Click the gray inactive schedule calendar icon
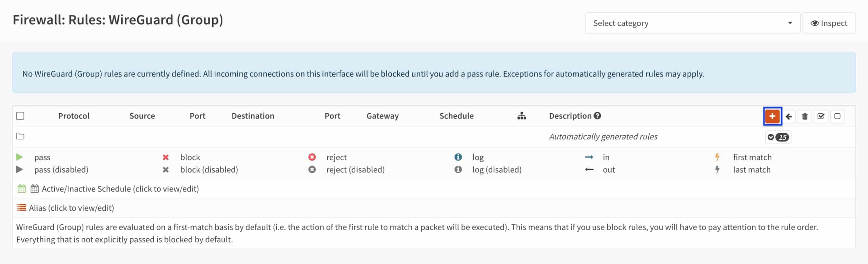The image size is (868, 264). [x=35, y=189]
